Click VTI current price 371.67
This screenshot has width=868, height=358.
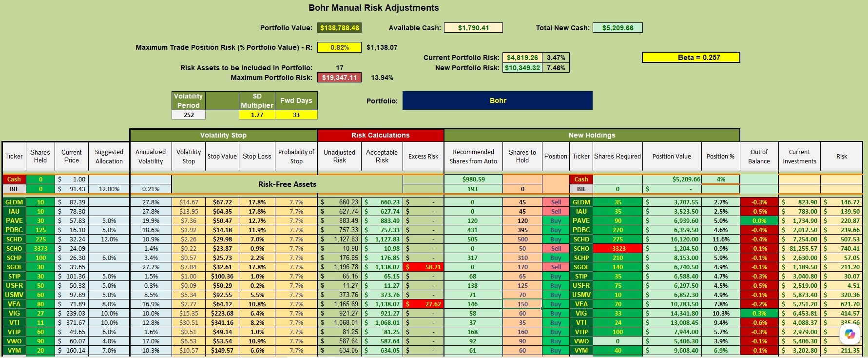71,323
